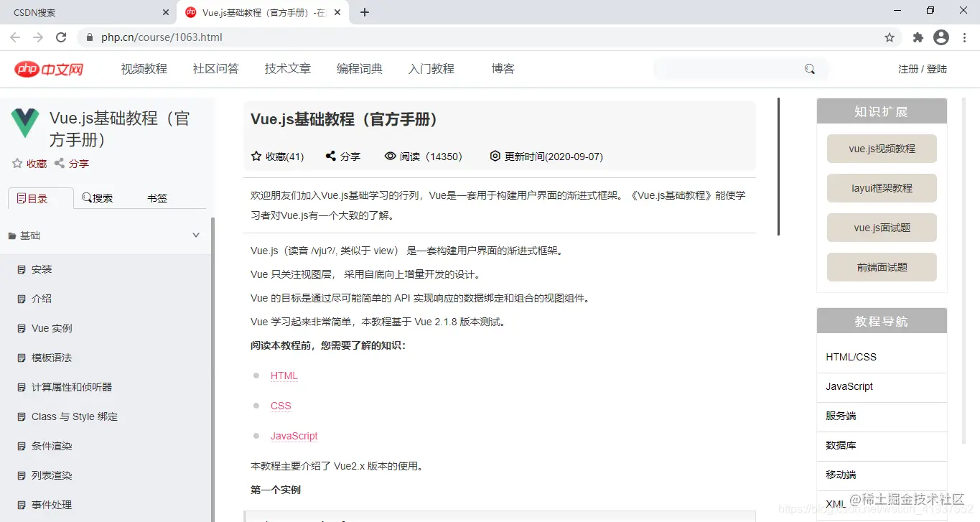Image resolution: width=980 pixels, height=522 pixels.
Task: Bookmark this page with star icon
Action: 890,37
